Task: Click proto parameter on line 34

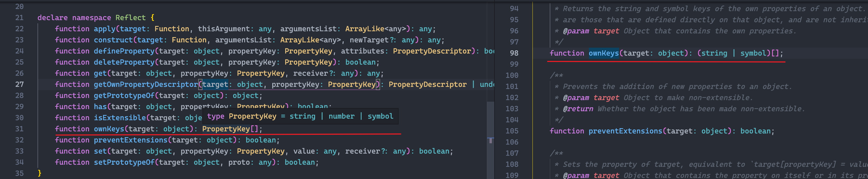Action: click(239, 163)
